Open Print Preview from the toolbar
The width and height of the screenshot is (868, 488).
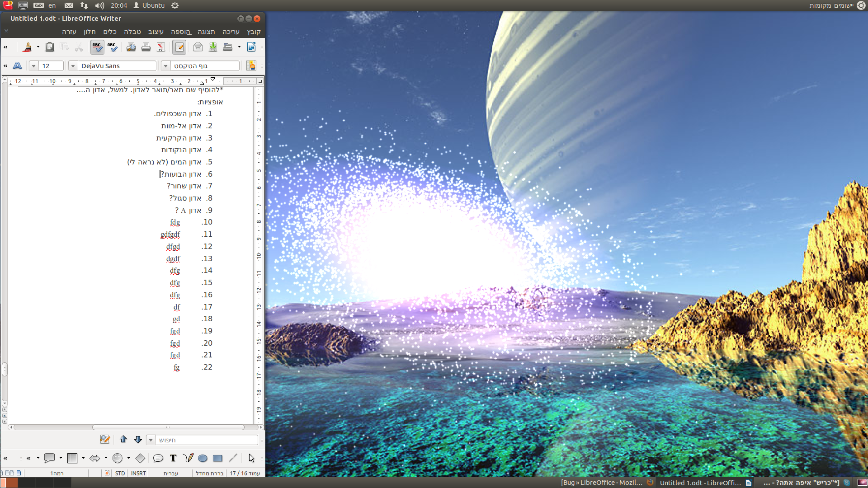click(131, 47)
